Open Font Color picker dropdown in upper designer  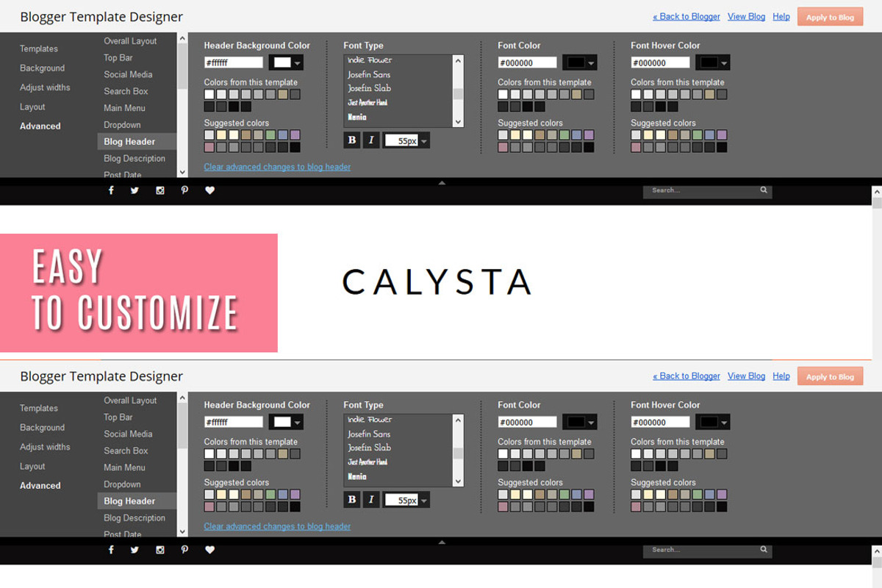(x=579, y=62)
